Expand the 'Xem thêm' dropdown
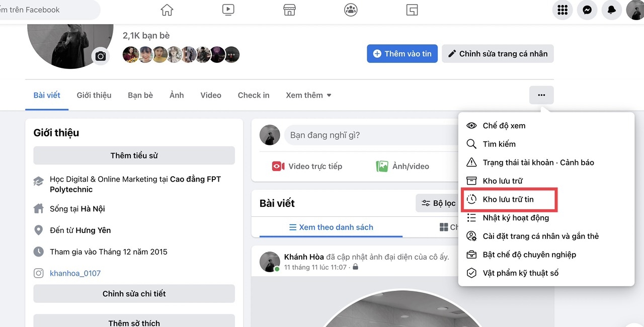 [x=308, y=95]
